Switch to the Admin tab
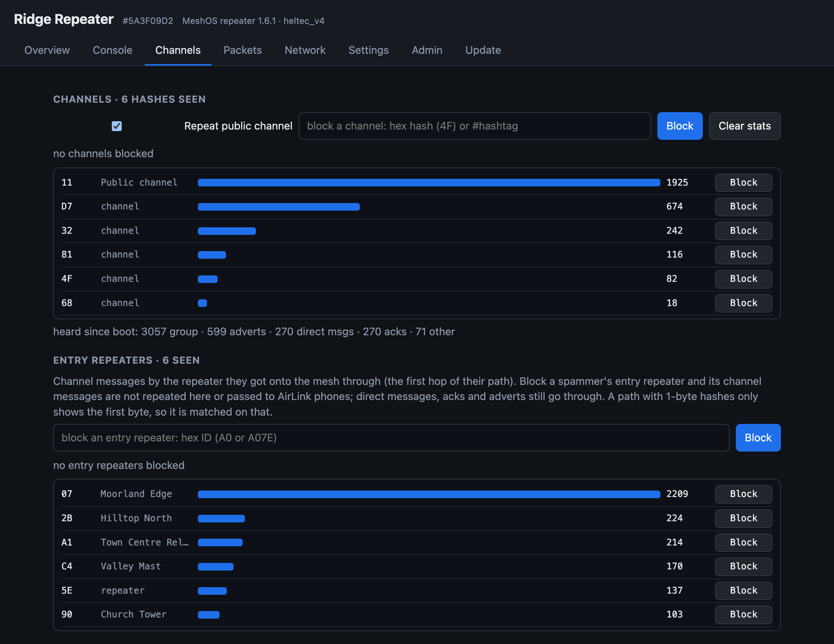 427,50
